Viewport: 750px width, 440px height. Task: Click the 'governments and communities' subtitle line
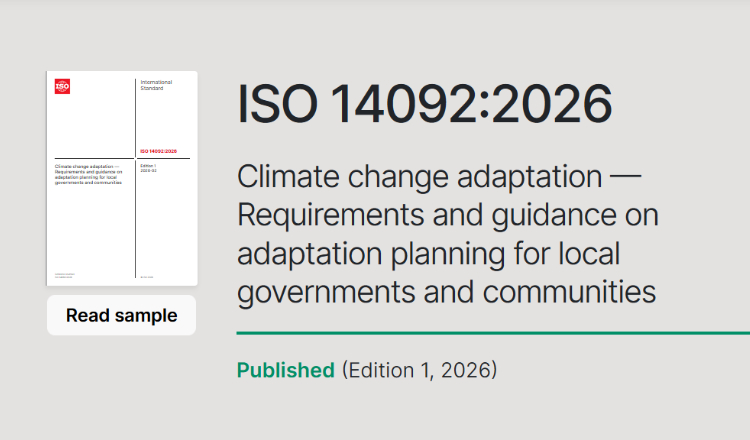pos(446,291)
